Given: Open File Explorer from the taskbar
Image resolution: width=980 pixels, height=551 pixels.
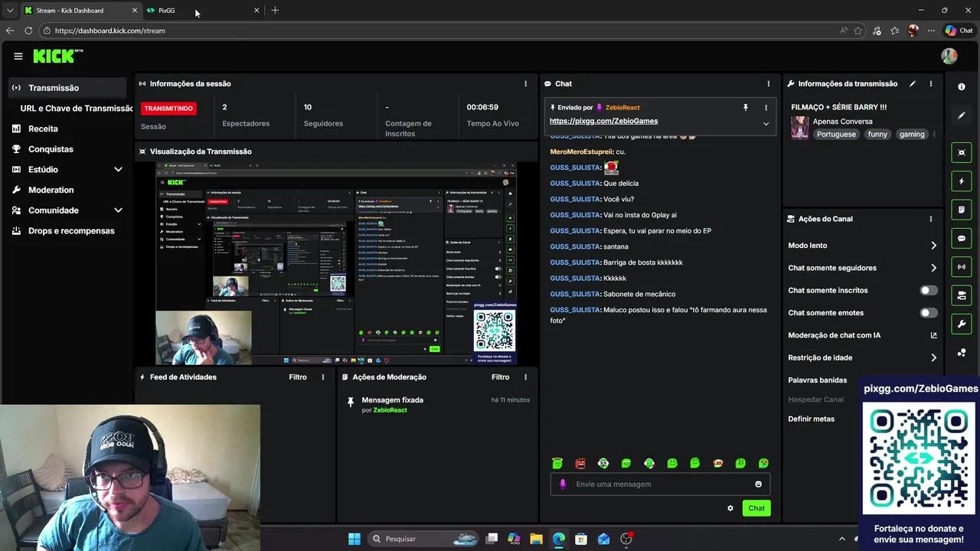Looking at the screenshot, I should point(536,539).
